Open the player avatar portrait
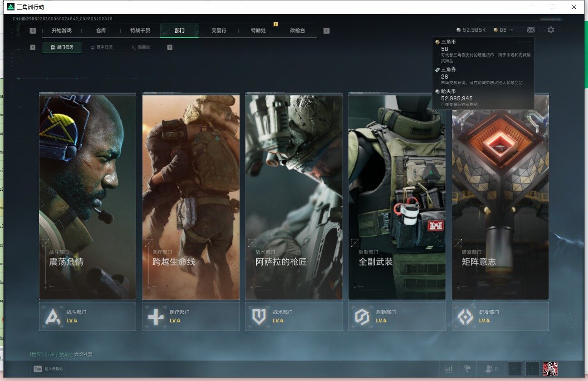Screen dimensions: 588x381 550,369
